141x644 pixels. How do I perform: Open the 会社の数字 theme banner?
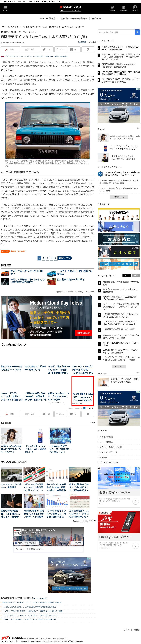pyautogui.click(x=119, y=252)
